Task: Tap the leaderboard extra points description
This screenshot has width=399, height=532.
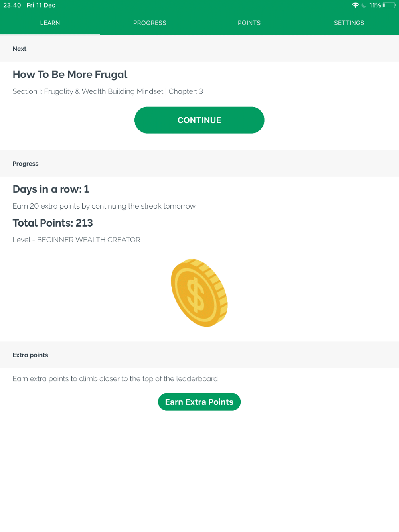Action: [115, 379]
